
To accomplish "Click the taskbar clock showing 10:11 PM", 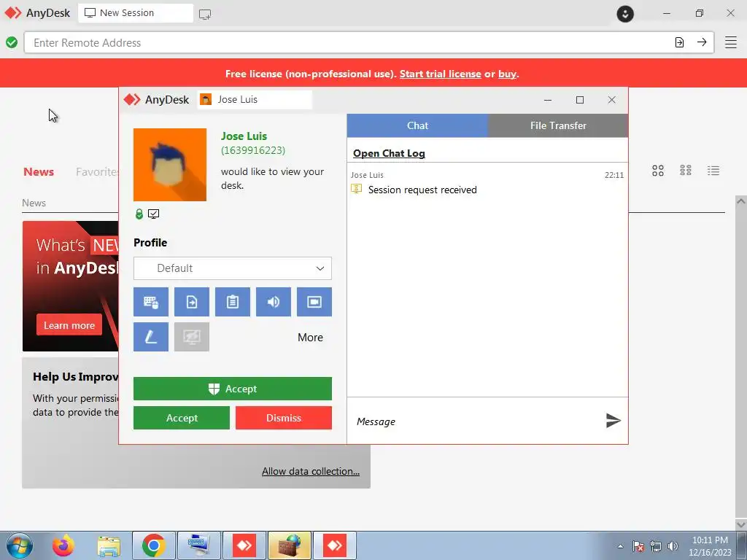I will [710, 546].
